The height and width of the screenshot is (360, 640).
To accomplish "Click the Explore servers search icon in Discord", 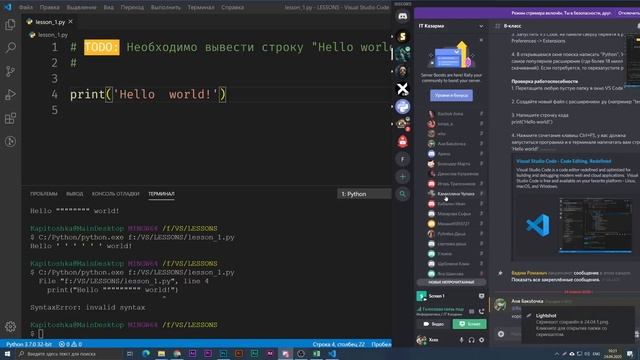I will [402, 194].
